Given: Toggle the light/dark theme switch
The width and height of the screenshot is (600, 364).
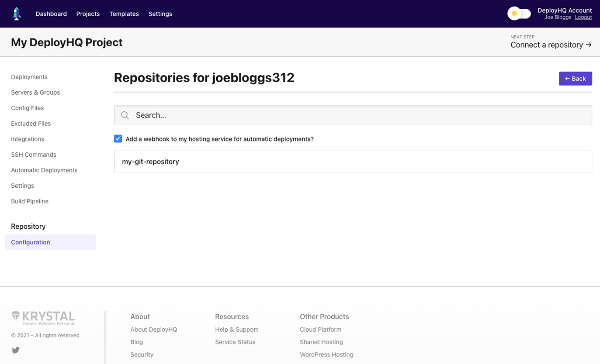Looking at the screenshot, I should point(519,14).
